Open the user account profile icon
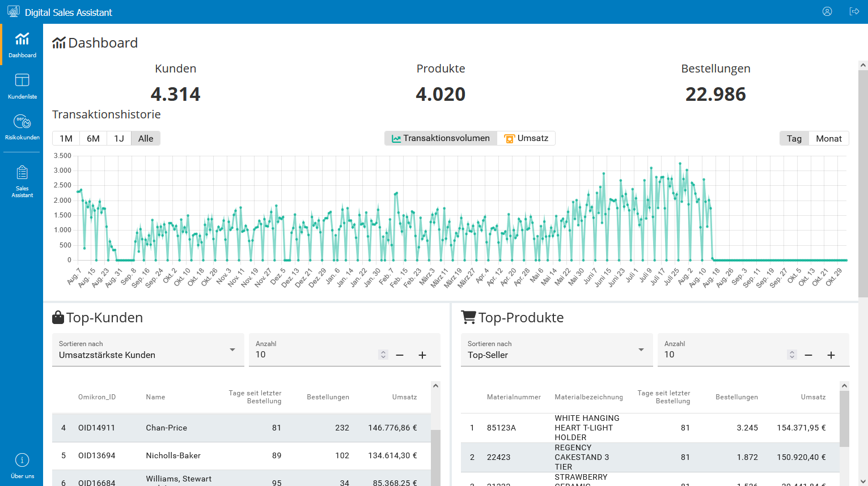This screenshot has height=486, width=868. pyautogui.click(x=827, y=11)
